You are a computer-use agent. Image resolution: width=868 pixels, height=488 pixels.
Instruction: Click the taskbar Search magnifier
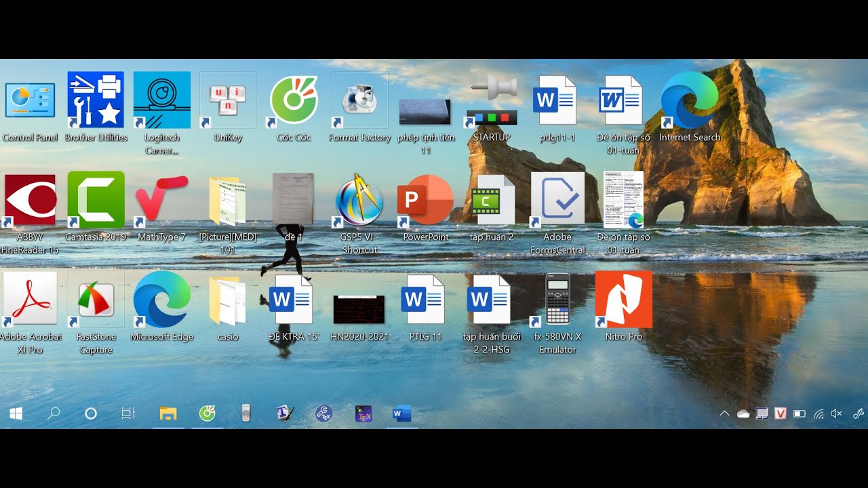click(54, 413)
